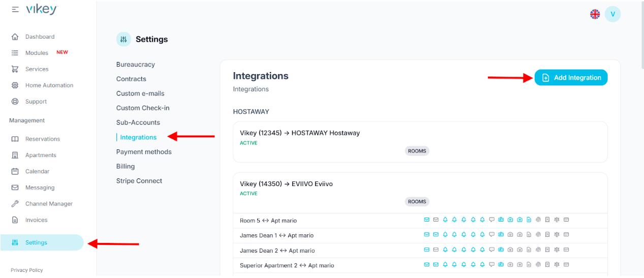The width and height of the screenshot is (644, 278).
Task: Click the fingerprint icon in Superior Apartment 2 row
Action: [x=538, y=264]
